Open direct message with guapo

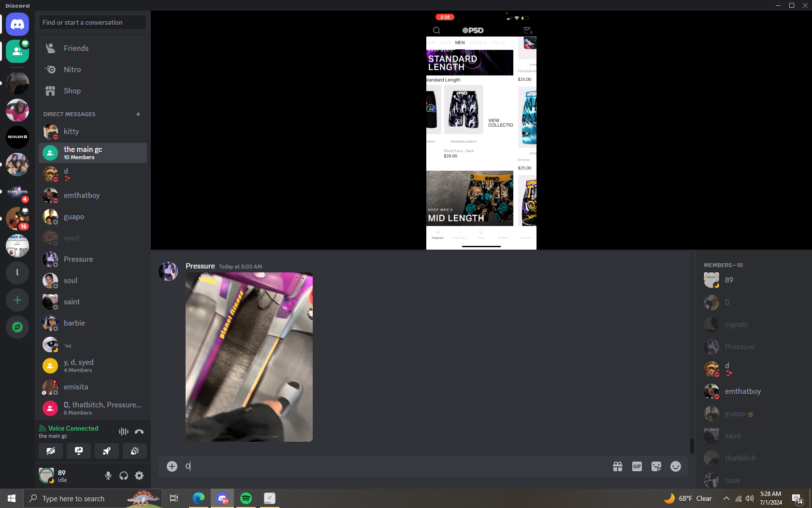[93, 217]
